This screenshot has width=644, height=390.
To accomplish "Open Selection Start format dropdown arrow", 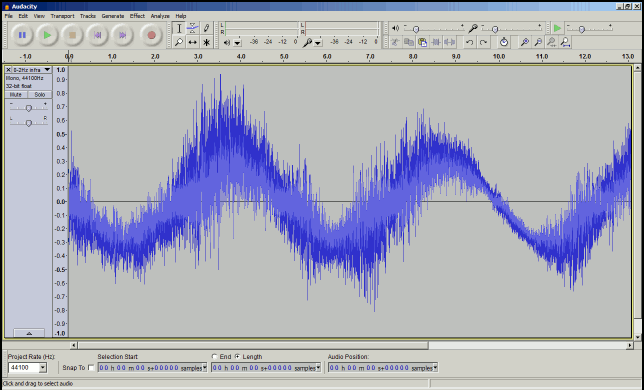I will click(x=205, y=368).
